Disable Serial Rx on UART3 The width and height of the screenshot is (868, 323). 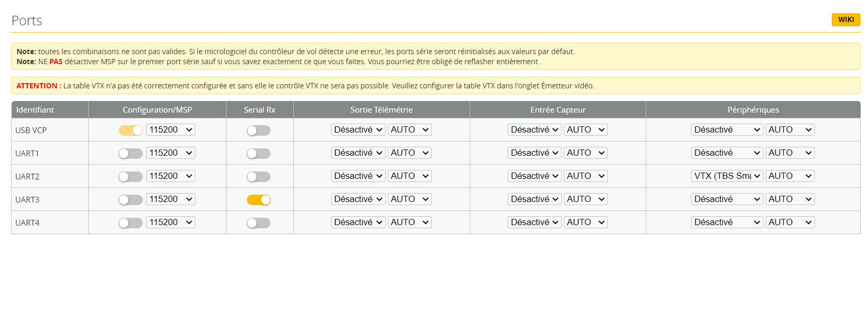(259, 200)
